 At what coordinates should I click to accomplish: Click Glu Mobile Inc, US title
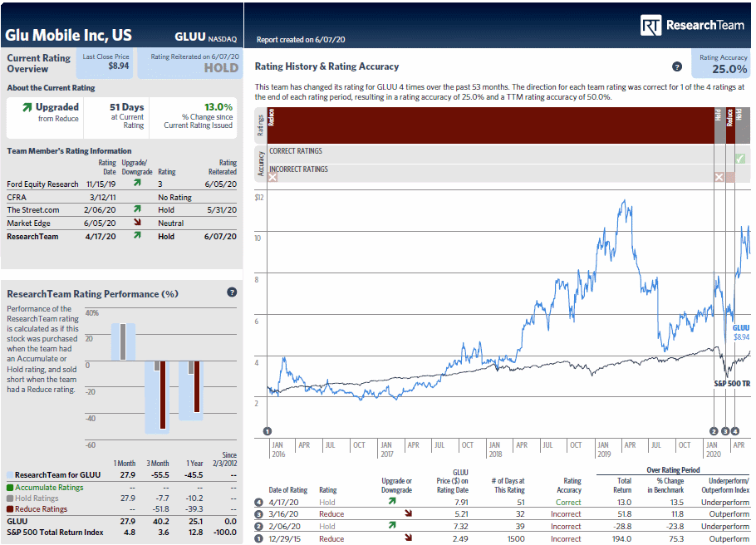click(68, 35)
